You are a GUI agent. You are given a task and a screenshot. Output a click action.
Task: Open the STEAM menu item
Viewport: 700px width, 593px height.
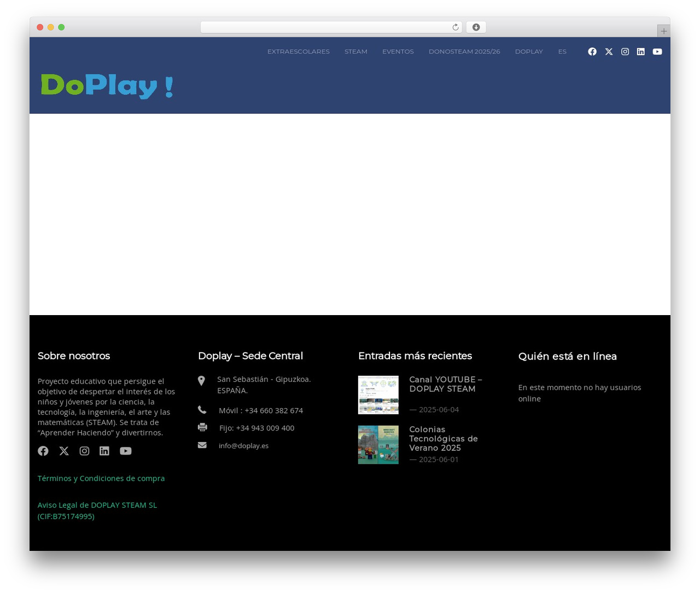356,51
